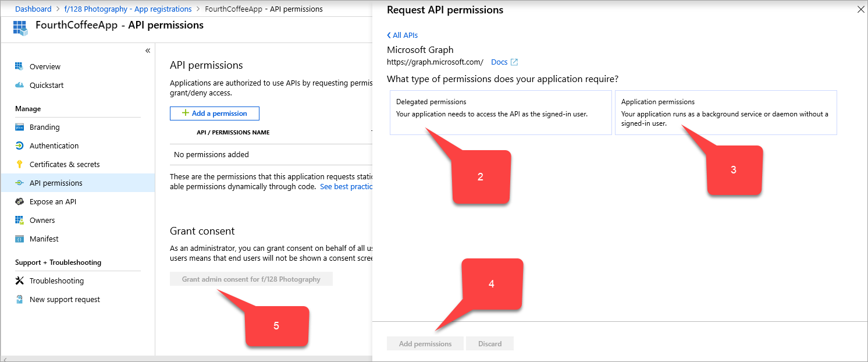Collapse the navigation sidebar

tap(148, 51)
